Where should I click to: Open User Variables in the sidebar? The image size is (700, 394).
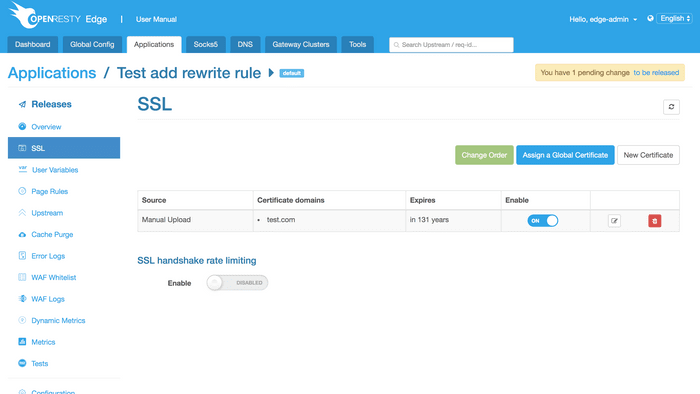(x=55, y=170)
